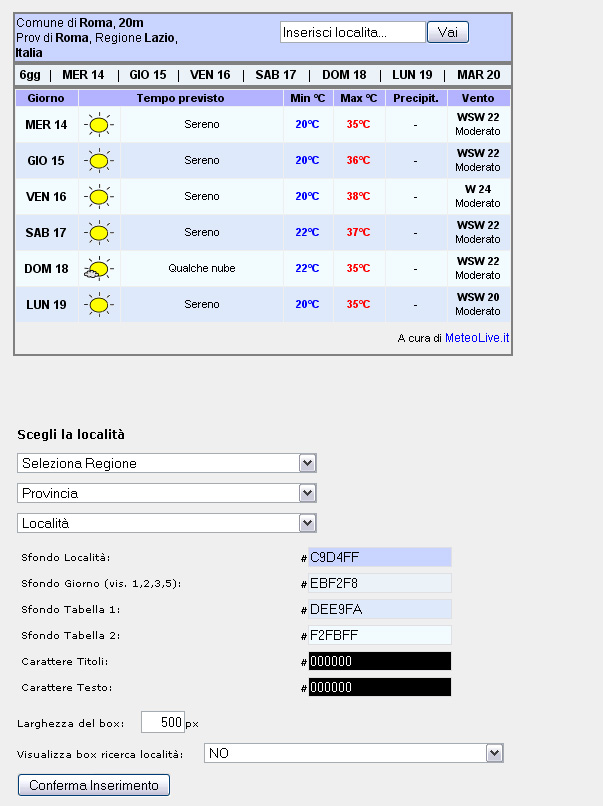Click the Sereno text in MER 14 row
Viewport: 603px width, 806px height.
coord(202,124)
